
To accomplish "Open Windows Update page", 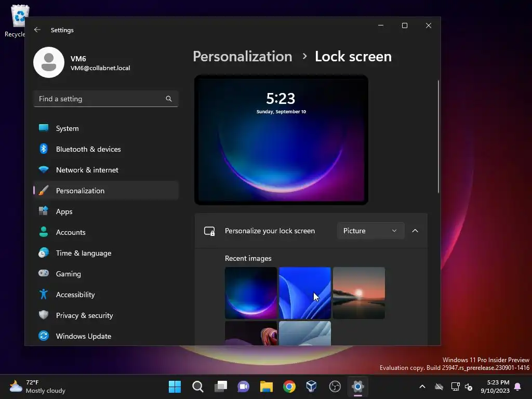I will click(x=106, y=336).
